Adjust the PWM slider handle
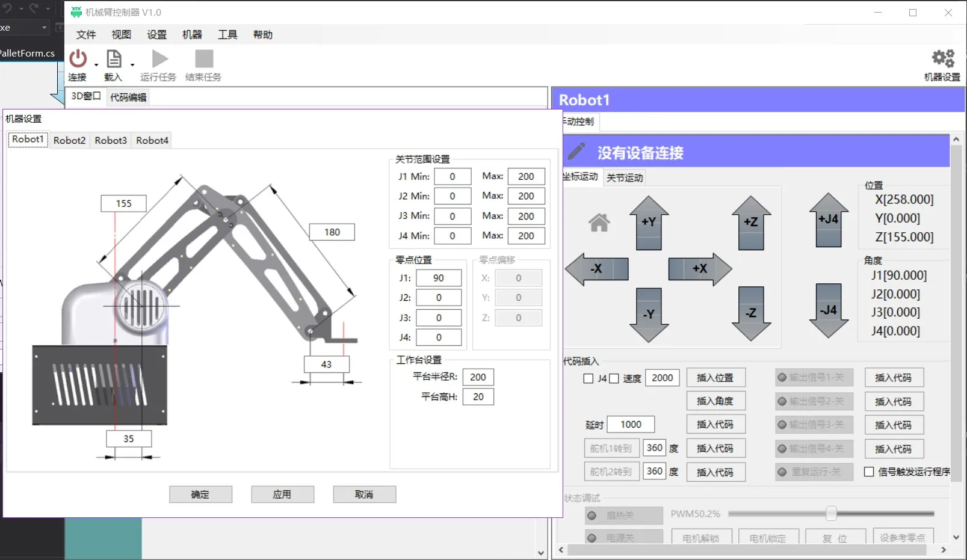 [x=831, y=514]
